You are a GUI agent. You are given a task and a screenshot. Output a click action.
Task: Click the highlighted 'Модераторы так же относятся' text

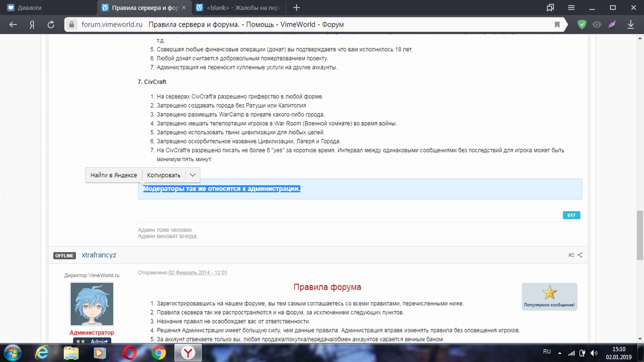point(222,189)
